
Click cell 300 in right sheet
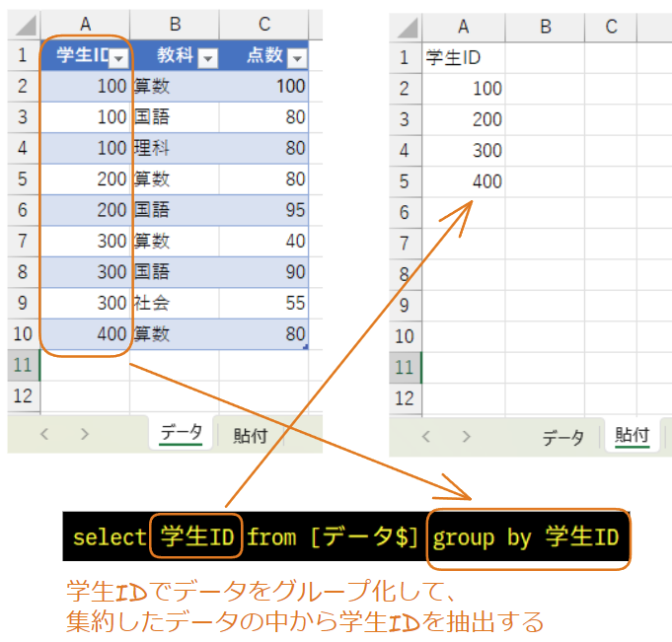pyautogui.click(x=463, y=151)
